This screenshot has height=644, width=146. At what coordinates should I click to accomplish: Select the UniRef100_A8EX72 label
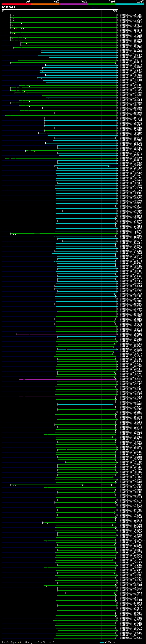131,329
